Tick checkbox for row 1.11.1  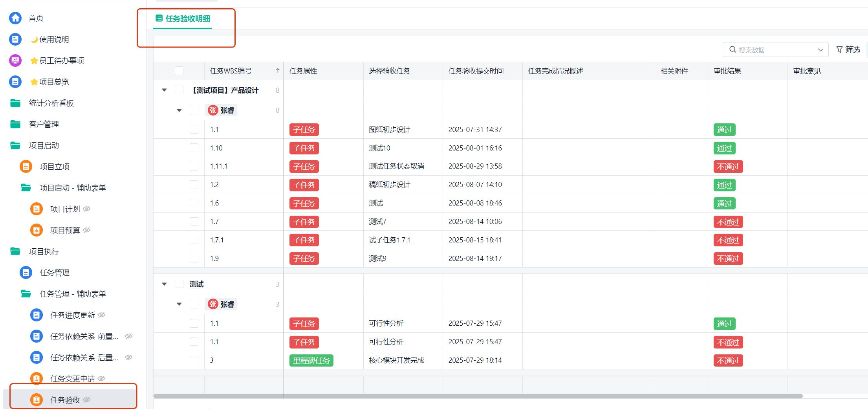coord(194,166)
